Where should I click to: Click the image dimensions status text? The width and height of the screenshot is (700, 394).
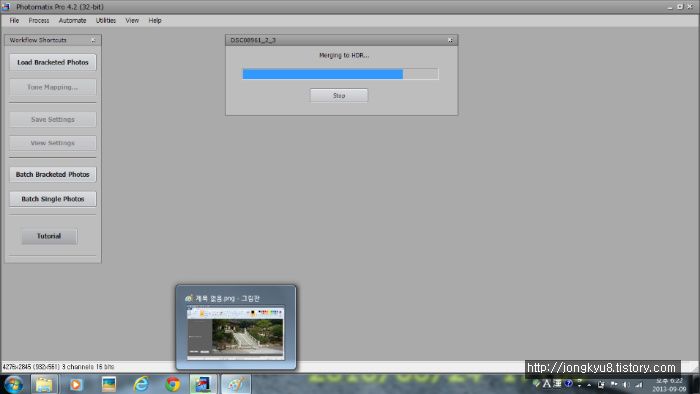pos(58,367)
